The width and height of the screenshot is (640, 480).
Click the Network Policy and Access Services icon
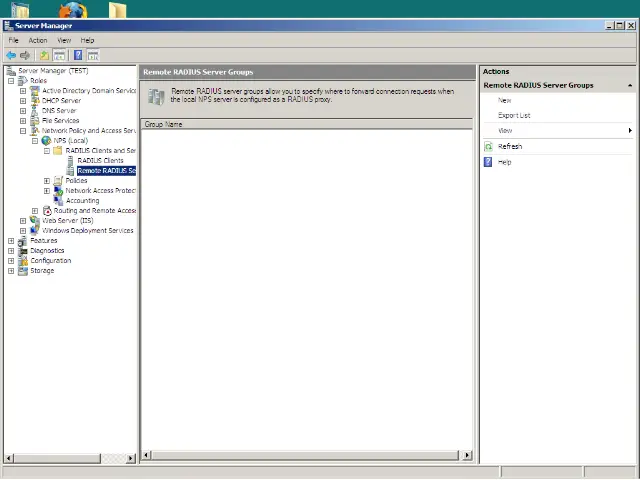[35, 131]
